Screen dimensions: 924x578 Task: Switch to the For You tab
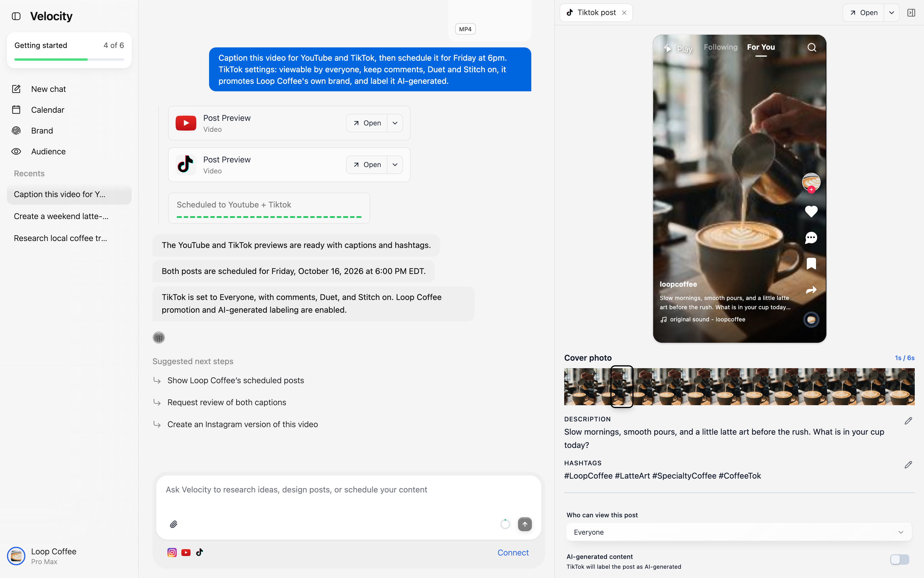pyautogui.click(x=761, y=47)
